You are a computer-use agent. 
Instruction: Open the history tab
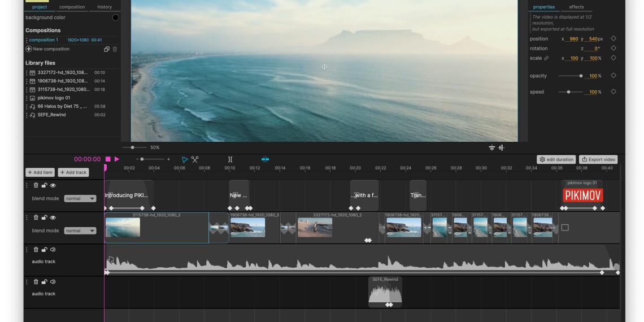105,7
